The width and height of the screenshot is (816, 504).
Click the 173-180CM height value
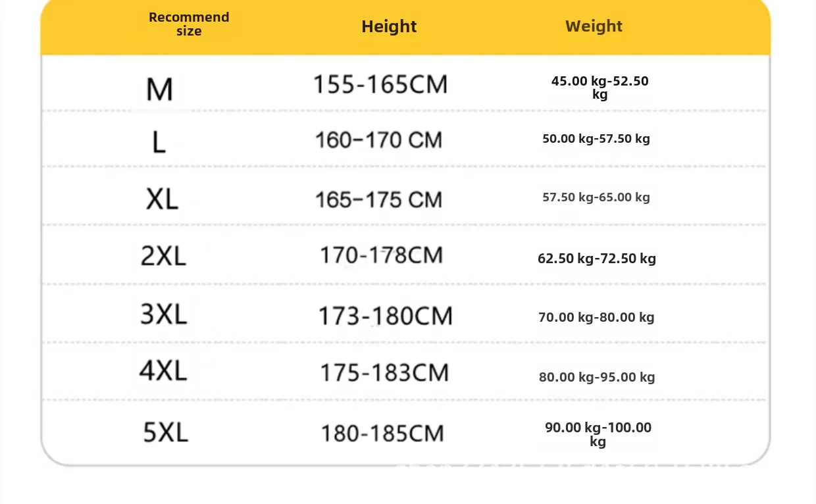(385, 316)
